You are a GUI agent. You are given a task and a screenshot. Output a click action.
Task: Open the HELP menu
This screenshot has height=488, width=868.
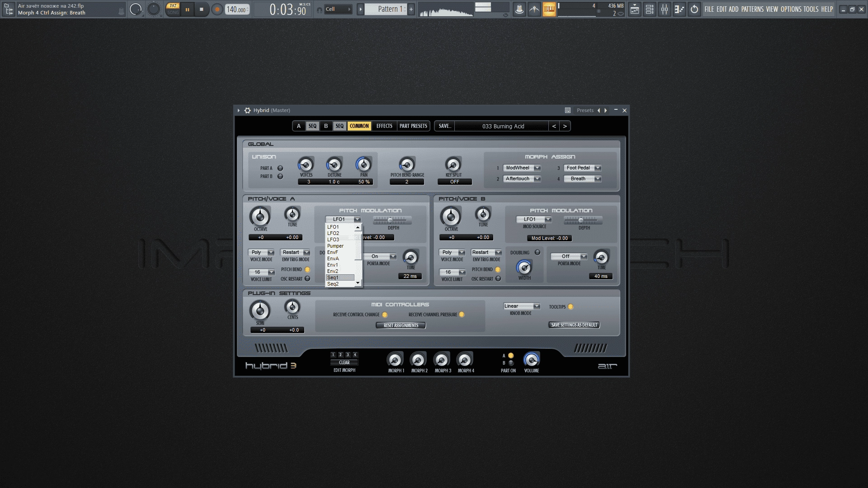click(827, 9)
